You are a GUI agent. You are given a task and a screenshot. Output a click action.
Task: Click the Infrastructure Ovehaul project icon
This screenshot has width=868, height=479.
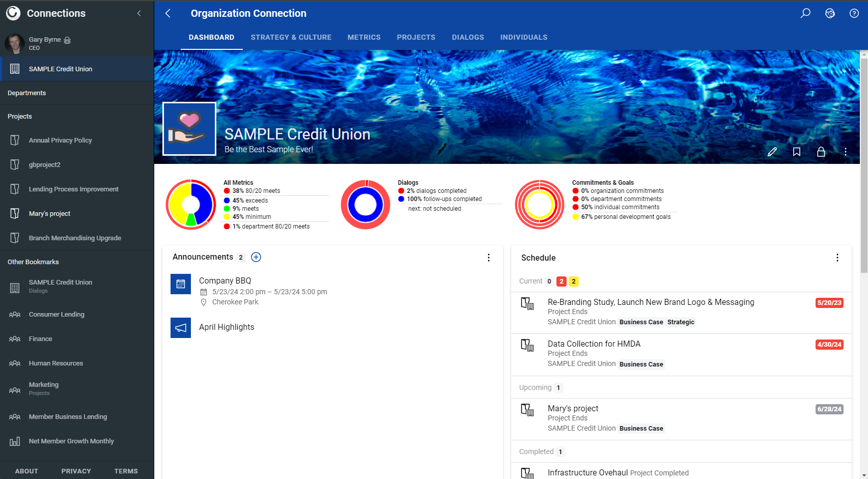[527, 473]
